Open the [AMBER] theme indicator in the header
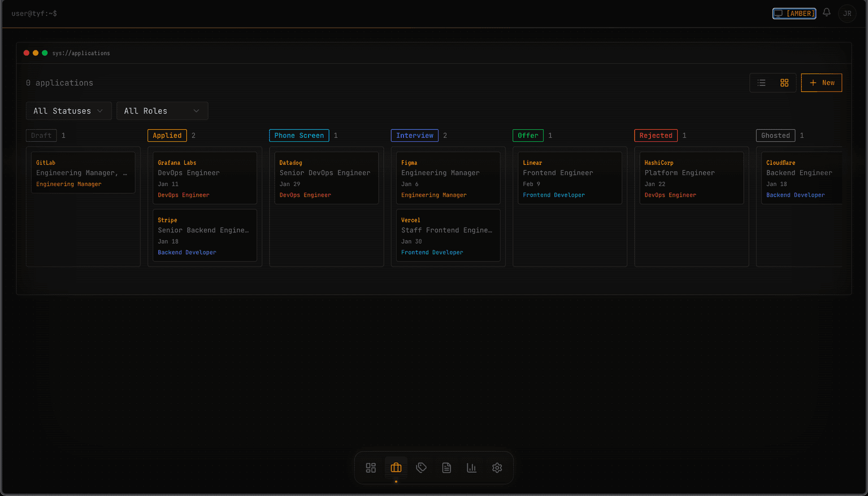 coord(794,13)
